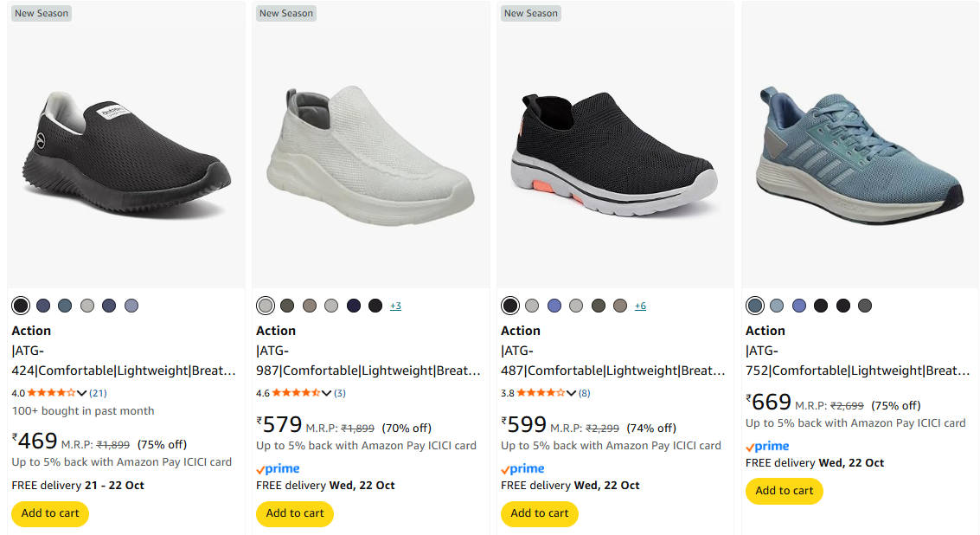Viewport: 980px width, 535px height.
Task: Show +6 more colors for ATG-487
Action: pos(640,306)
